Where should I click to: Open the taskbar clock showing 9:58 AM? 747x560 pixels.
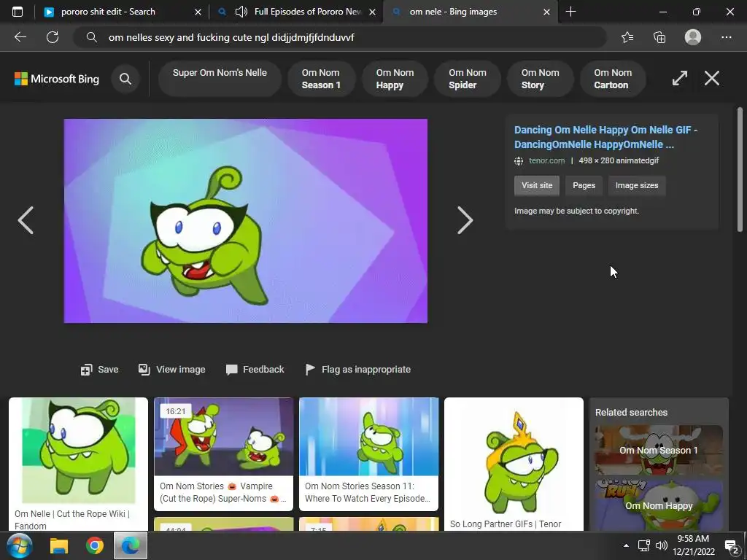693,545
